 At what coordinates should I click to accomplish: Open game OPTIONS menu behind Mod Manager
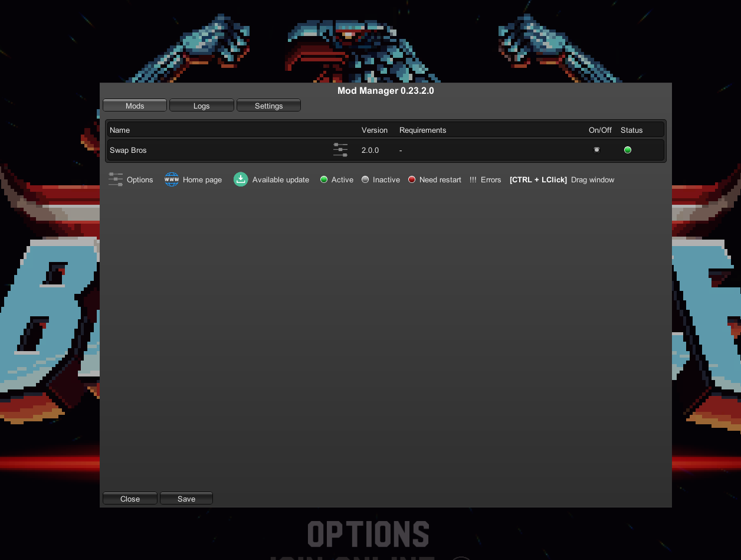(368, 534)
